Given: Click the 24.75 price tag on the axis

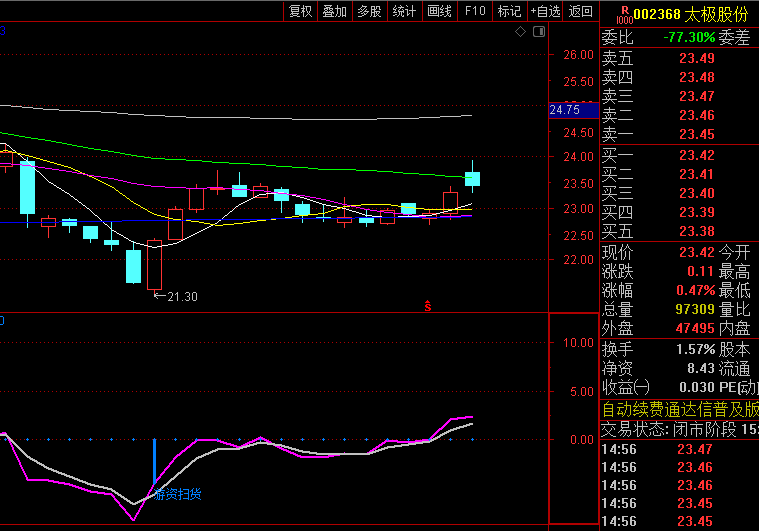Looking at the screenshot, I should (x=565, y=110).
